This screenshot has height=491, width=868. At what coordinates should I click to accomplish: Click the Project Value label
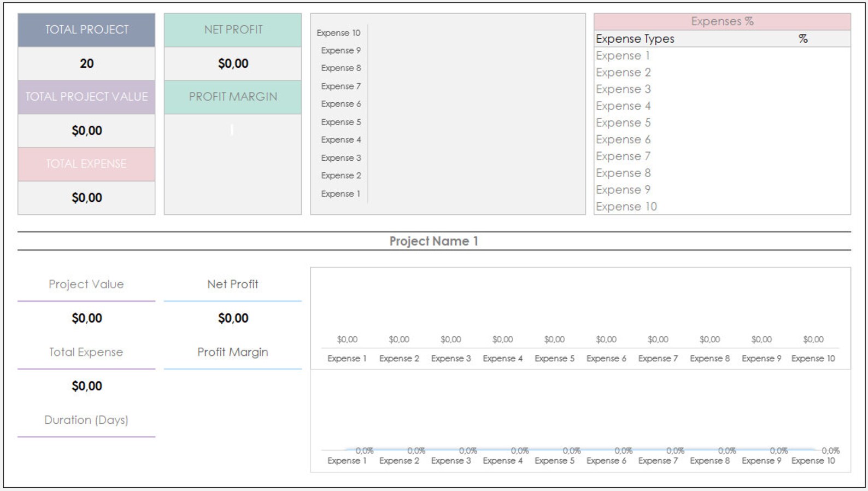click(x=86, y=284)
